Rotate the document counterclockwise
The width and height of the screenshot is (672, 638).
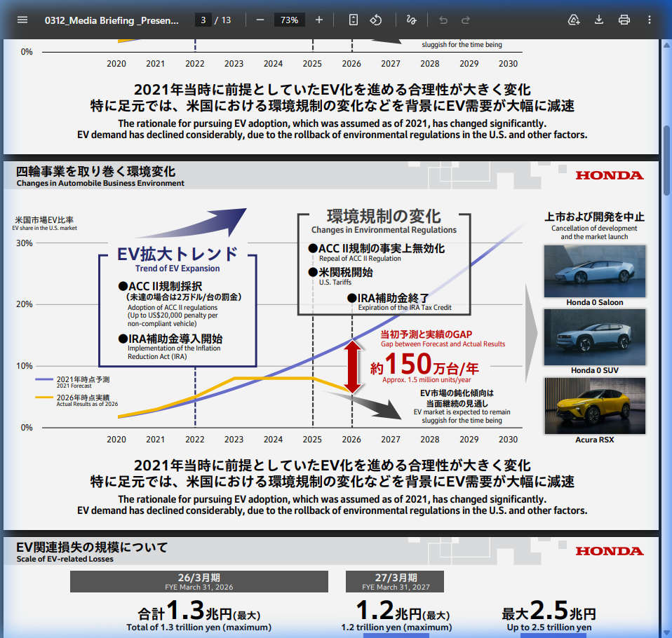pyautogui.click(x=376, y=20)
